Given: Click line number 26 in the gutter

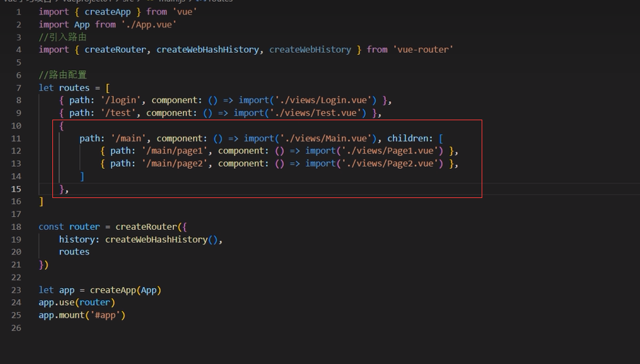Looking at the screenshot, I should (16, 327).
